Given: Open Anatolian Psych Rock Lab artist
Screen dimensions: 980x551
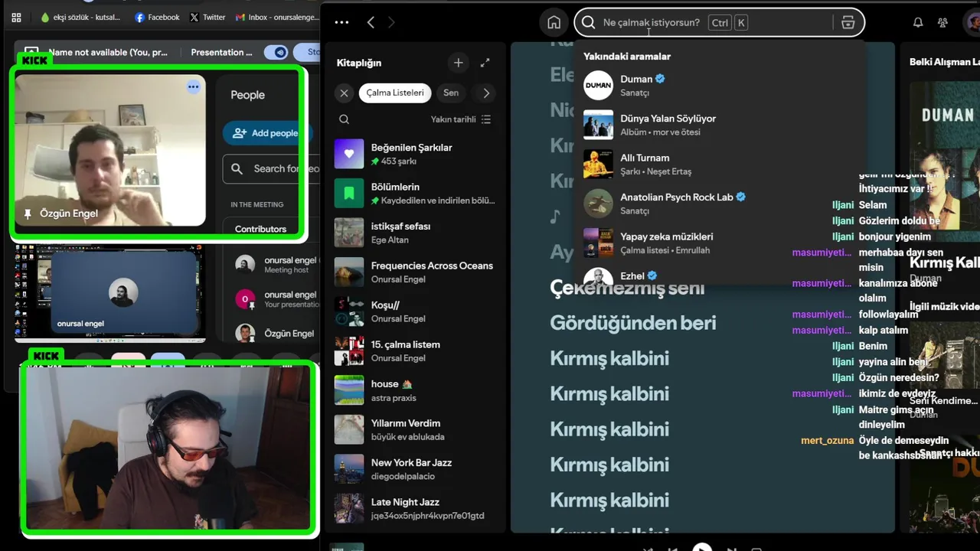Looking at the screenshot, I should (720, 204).
